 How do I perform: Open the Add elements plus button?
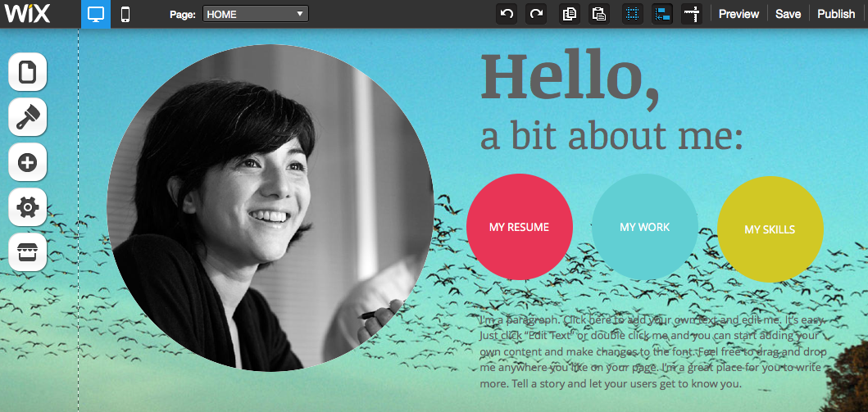[28, 162]
